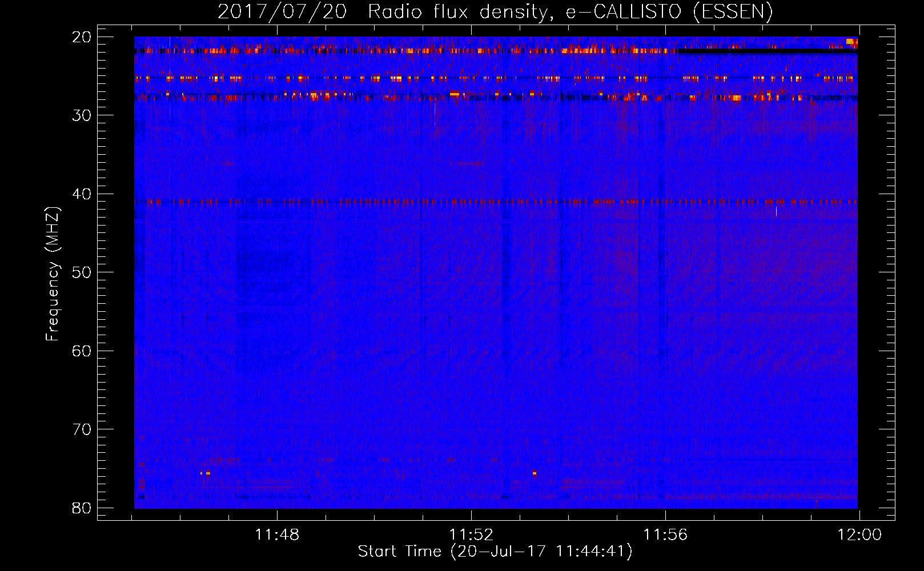This screenshot has height=571, width=924.
Task: Click the 60 MHz frequency tick label
Action: click(82, 351)
